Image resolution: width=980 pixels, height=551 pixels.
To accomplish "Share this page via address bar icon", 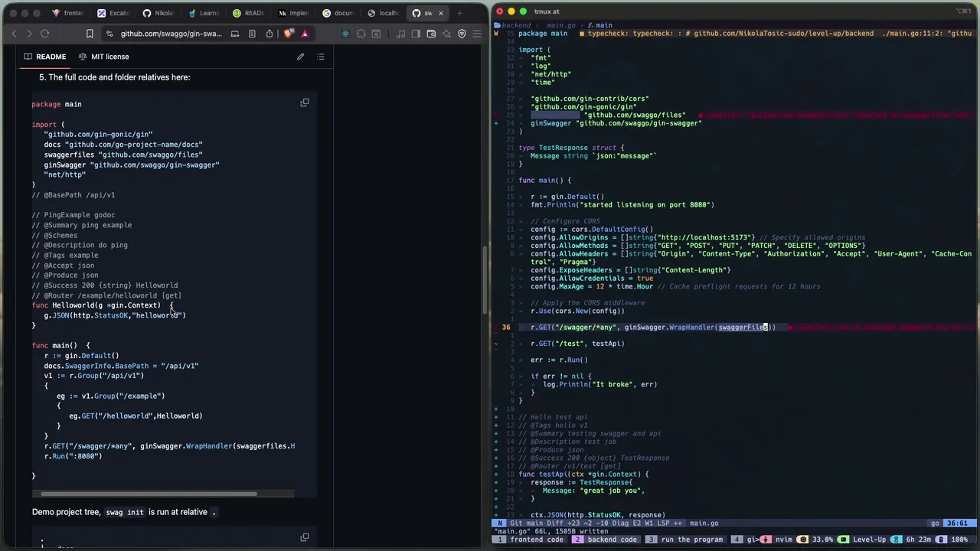I will click(269, 34).
